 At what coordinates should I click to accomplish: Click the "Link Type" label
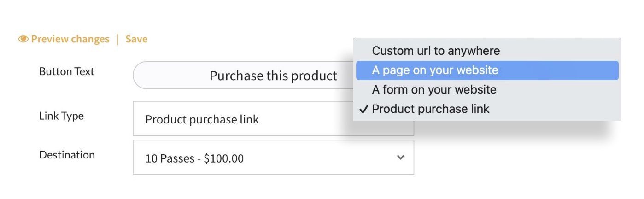pyautogui.click(x=61, y=116)
